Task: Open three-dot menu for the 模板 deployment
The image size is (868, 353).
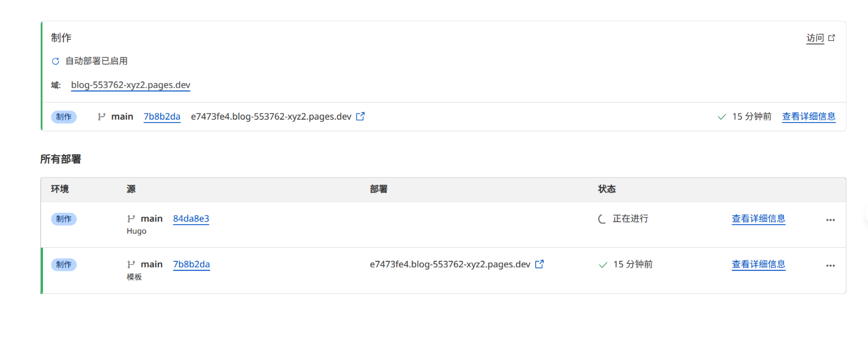Action: coord(830,265)
